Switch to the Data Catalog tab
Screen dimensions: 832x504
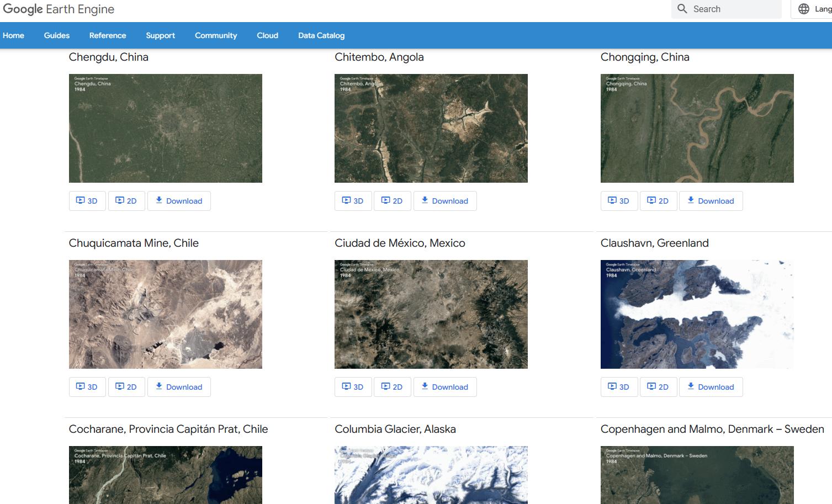(321, 35)
